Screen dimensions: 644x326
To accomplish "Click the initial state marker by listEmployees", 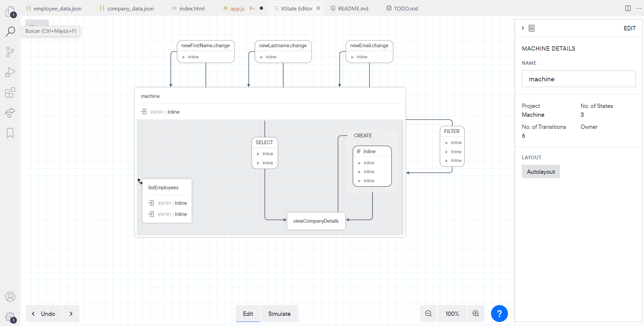I will tap(140, 182).
